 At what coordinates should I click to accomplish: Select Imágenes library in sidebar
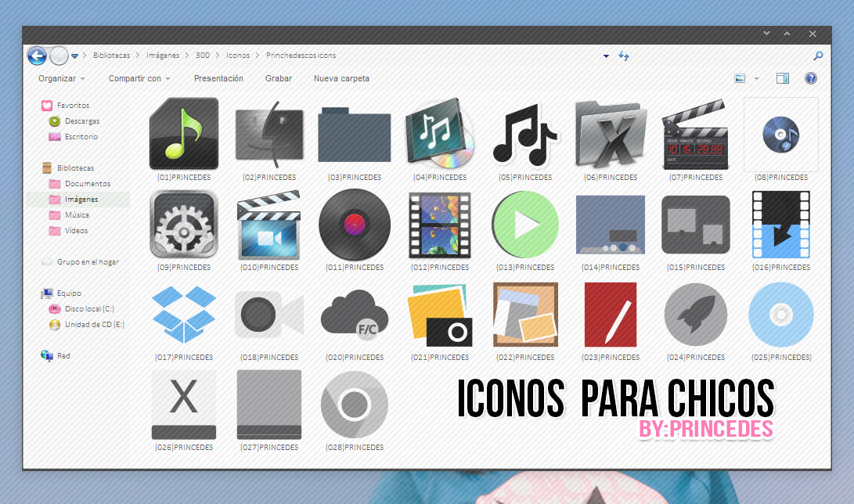(x=81, y=200)
